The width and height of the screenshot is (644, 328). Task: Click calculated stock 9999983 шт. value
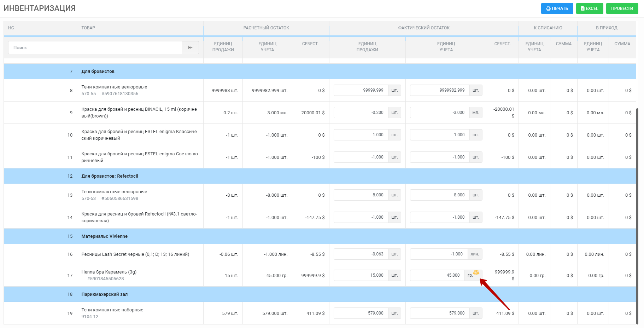click(225, 91)
